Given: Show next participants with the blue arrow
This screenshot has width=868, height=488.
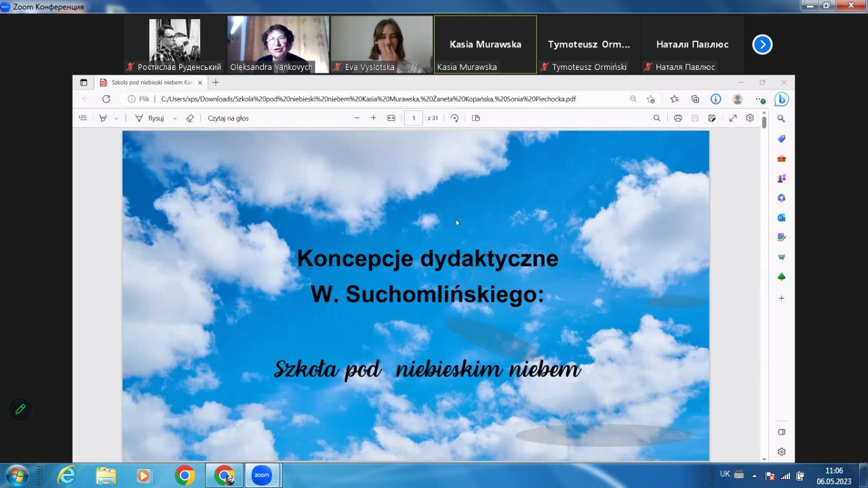Looking at the screenshot, I should click(x=762, y=45).
